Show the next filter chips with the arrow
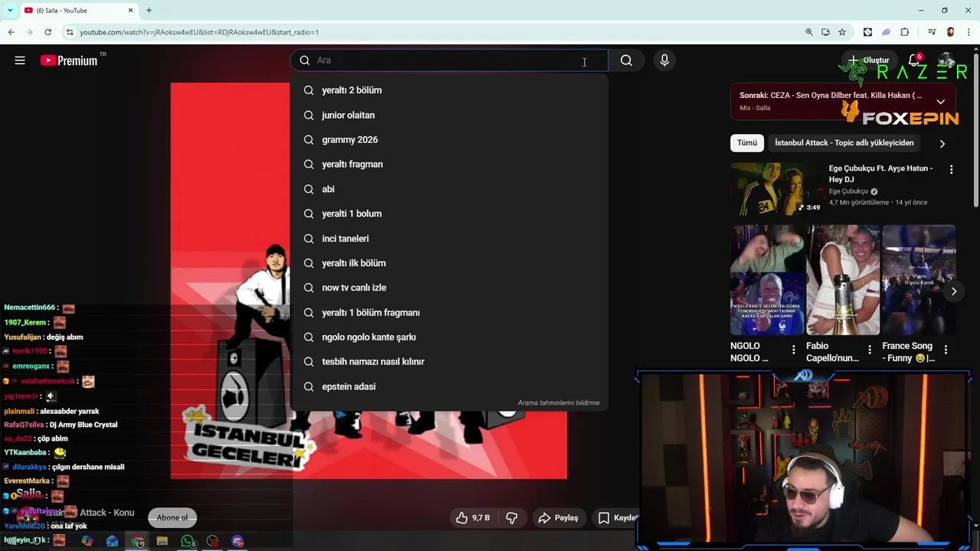 pyautogui.click(x=942, y=143)
